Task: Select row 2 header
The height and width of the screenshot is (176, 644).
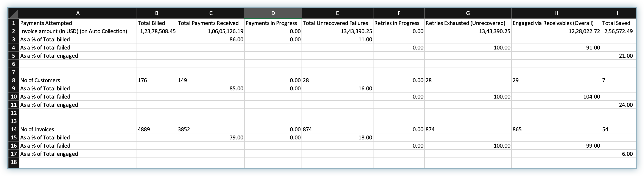Action: [x=14, y=31]
